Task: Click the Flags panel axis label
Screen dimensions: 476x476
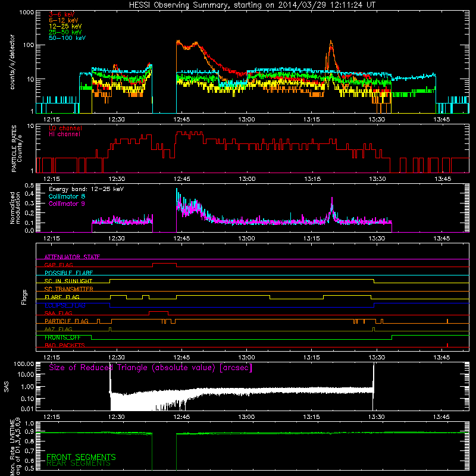Action: click(x=24, y=297)
